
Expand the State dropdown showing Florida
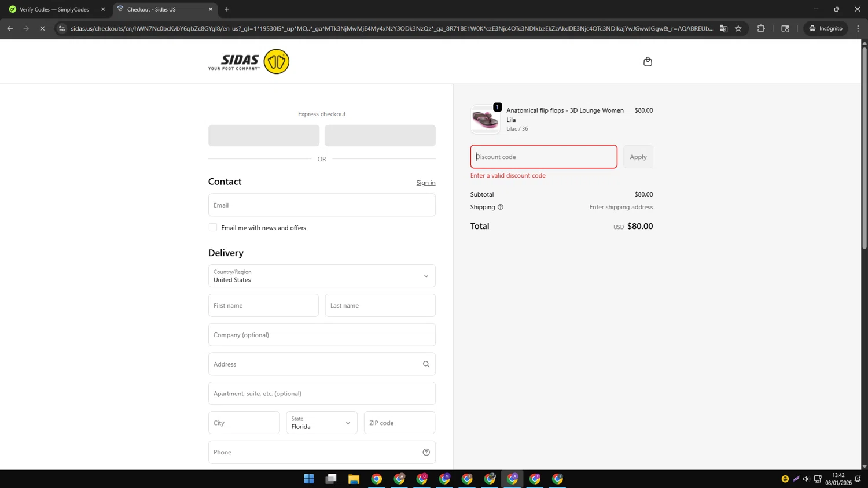tap(322, 423)
